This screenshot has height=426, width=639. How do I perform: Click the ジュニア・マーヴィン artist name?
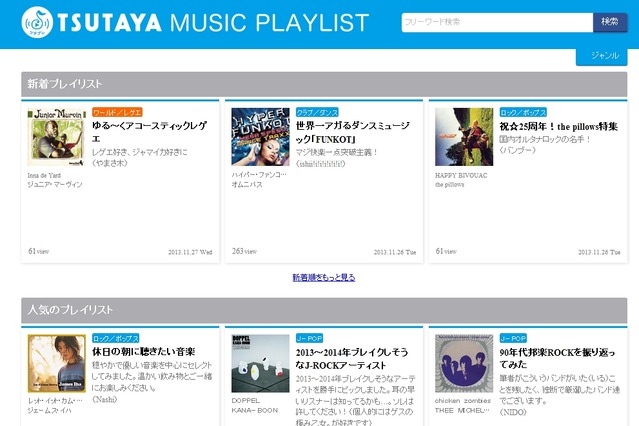tap(55, 184)
